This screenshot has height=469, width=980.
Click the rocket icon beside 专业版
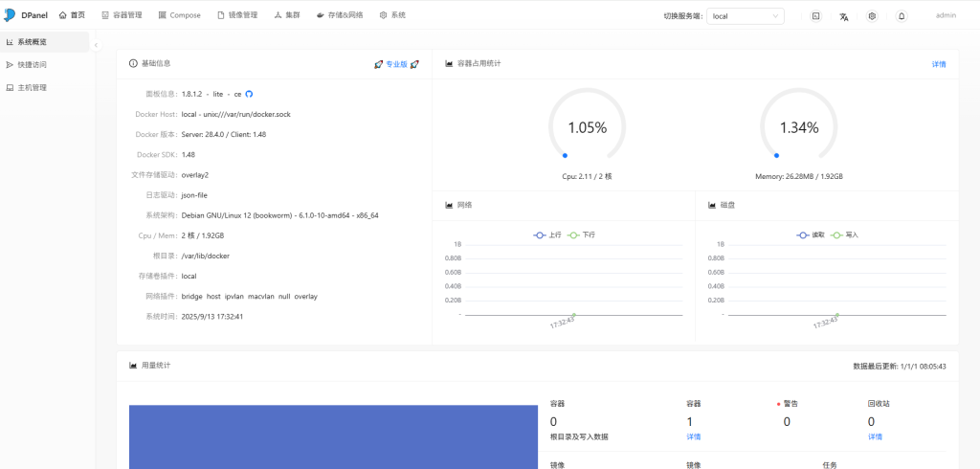click(379, 64)
